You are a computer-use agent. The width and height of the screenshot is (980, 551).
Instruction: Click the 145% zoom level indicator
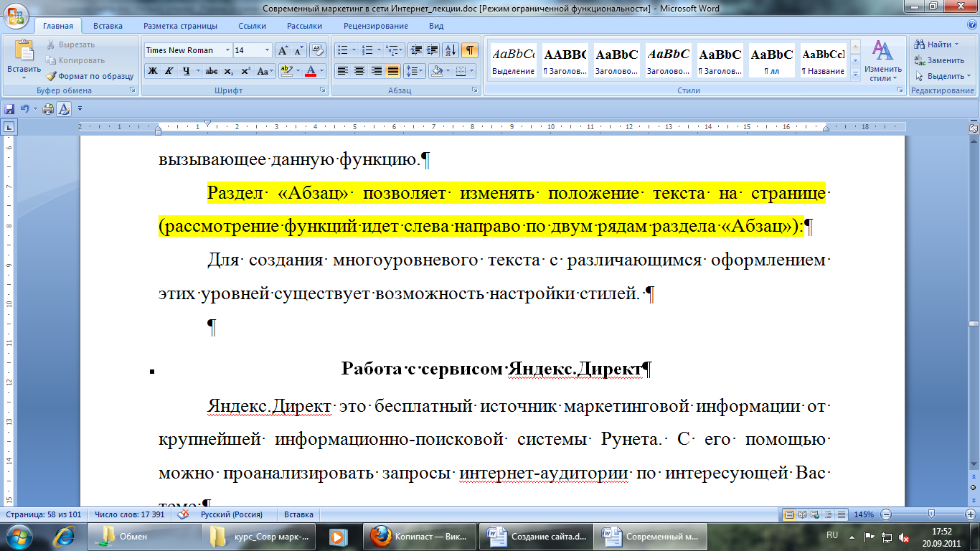coord(864,514)
